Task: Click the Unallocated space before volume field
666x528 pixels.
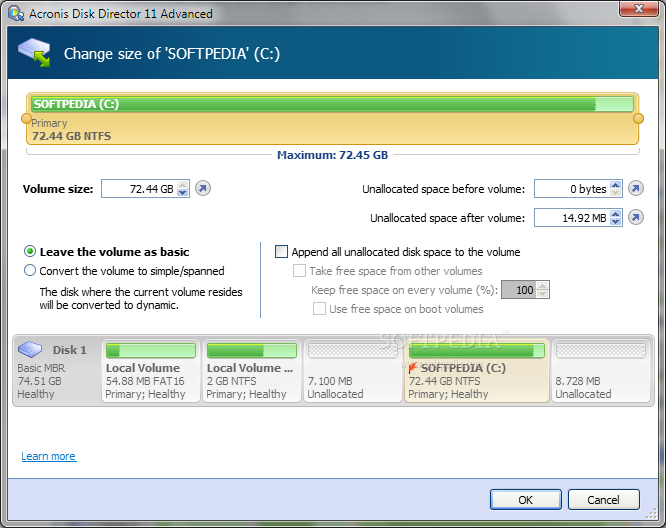Action: 572,189
